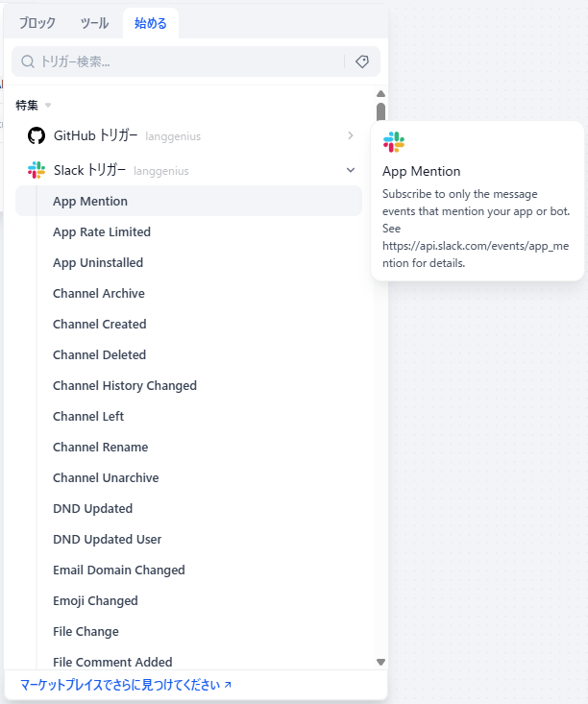
Task: Open the marketplace link at bottom
Action: pos(126,685)
